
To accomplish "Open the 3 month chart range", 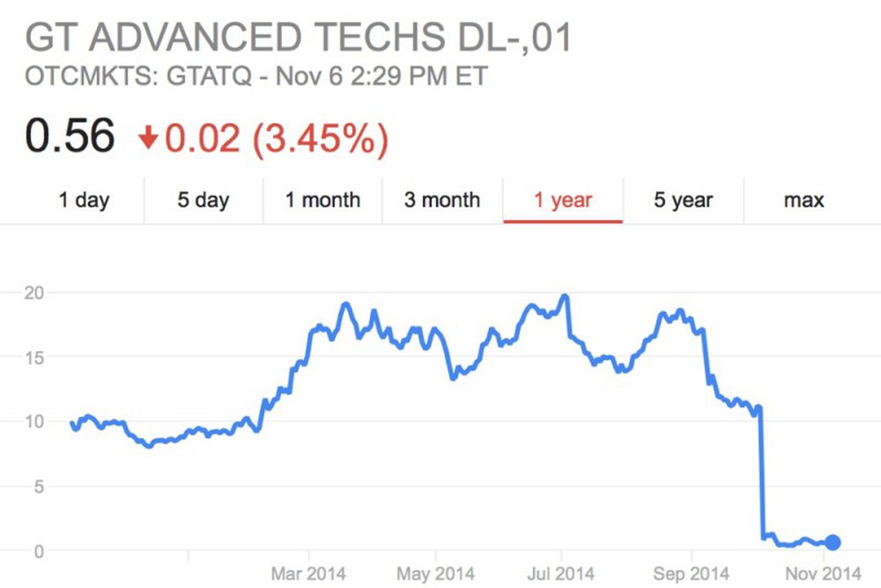I will 442,200.
